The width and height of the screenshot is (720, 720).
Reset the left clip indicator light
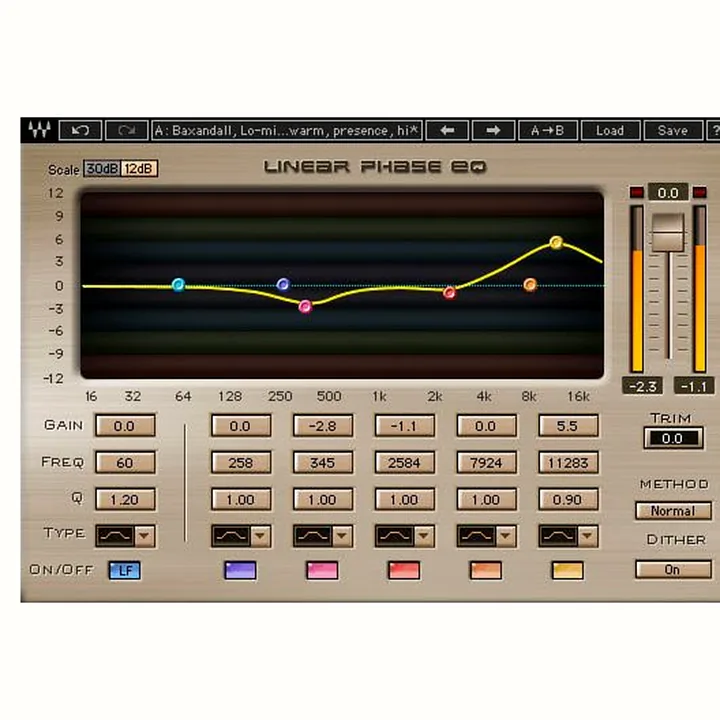[x=636, y=192]
